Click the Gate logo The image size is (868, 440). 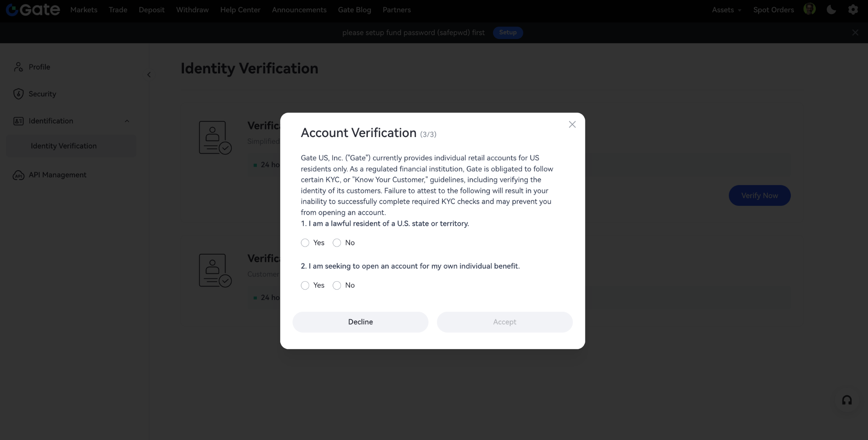[33, 10]
